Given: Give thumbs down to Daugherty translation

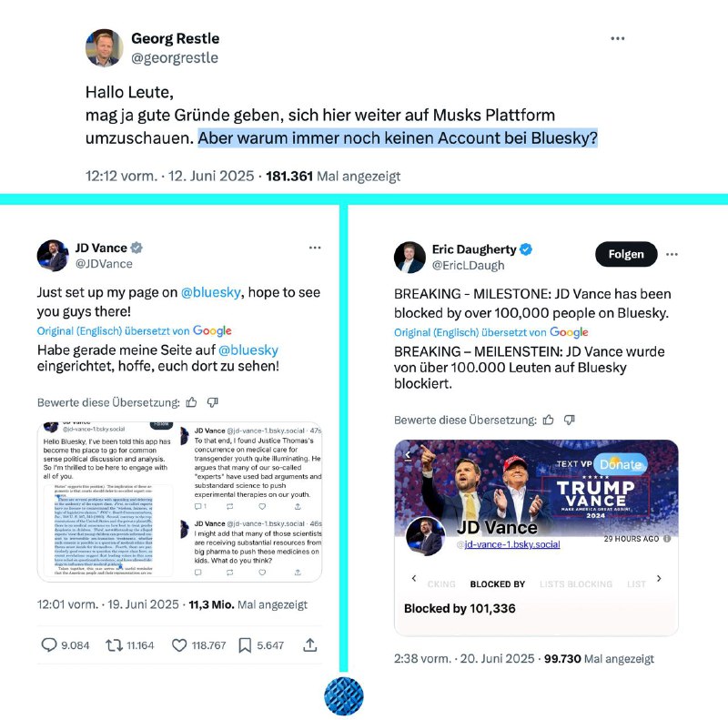Looking at the screenshot, I should (570, 420).
